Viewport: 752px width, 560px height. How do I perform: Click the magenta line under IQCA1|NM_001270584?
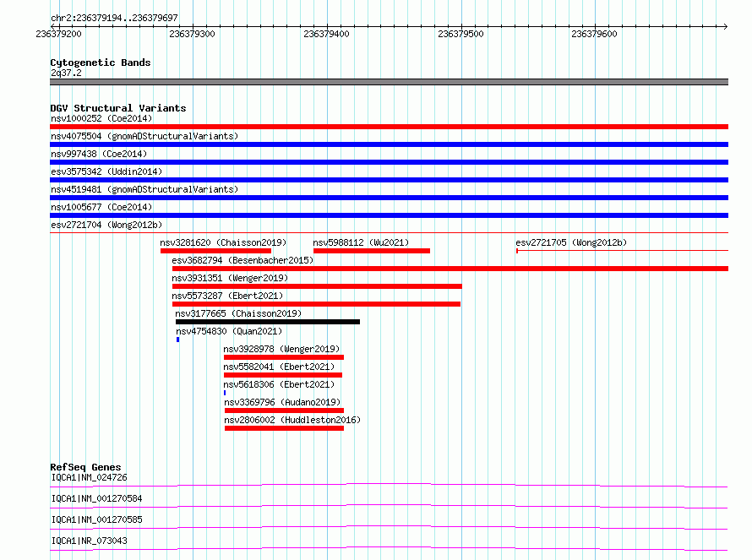point(389,506)
